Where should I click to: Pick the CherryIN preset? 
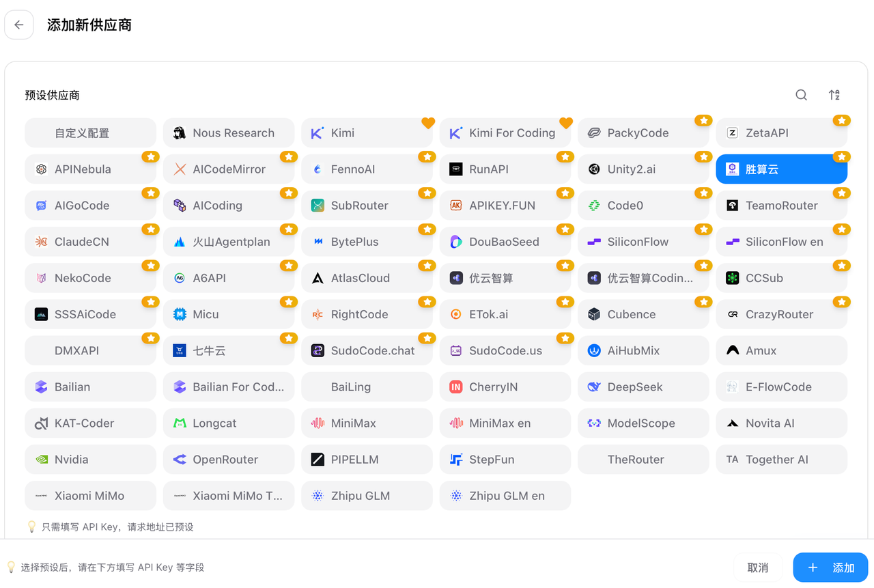[x=505, y=387]
